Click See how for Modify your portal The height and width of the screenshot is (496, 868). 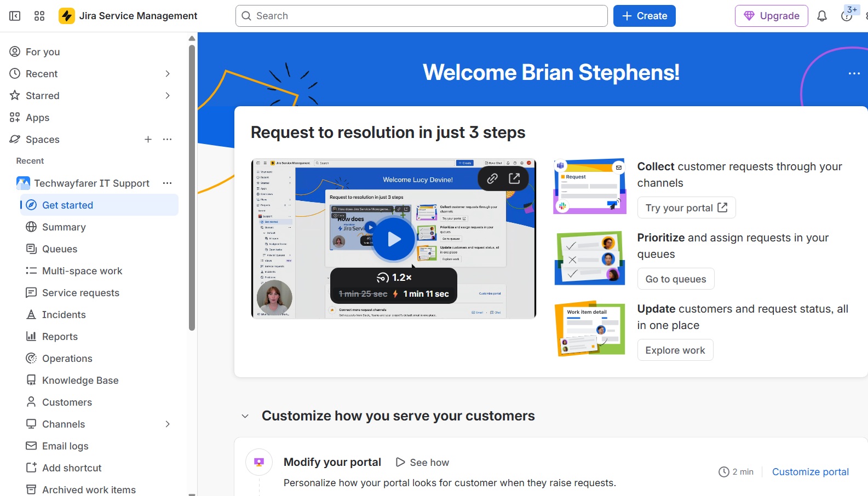[x=422, y=463]
